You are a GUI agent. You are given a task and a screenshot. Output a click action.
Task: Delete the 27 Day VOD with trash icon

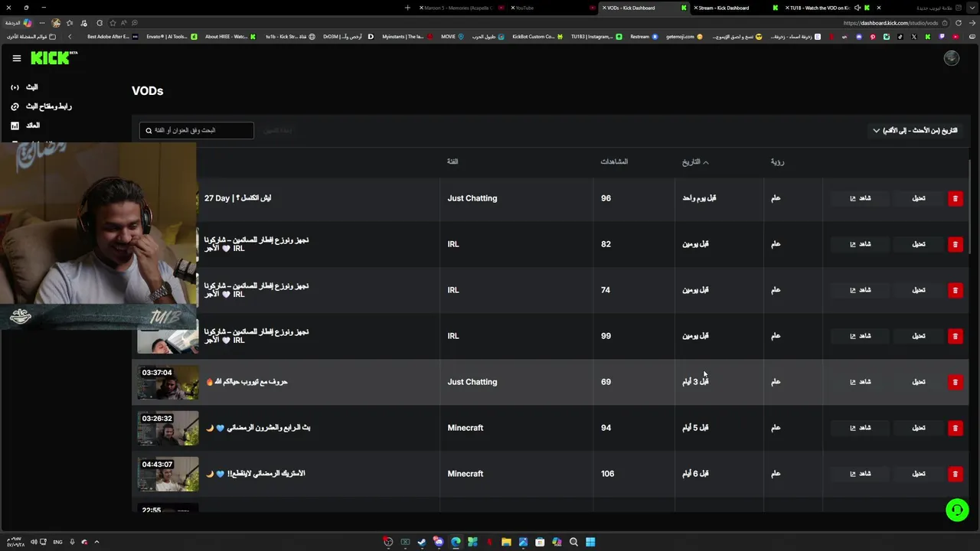tap(955, 198)
